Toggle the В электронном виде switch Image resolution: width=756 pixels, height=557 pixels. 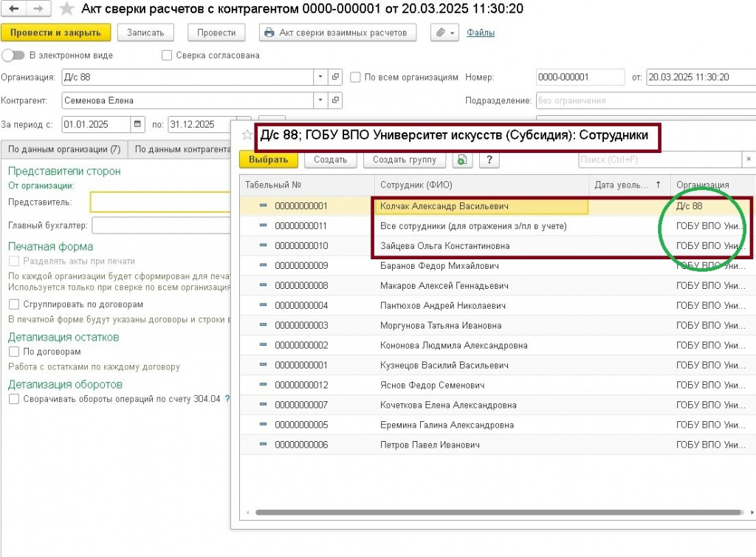pyautogui.click(x=13, y=55)
